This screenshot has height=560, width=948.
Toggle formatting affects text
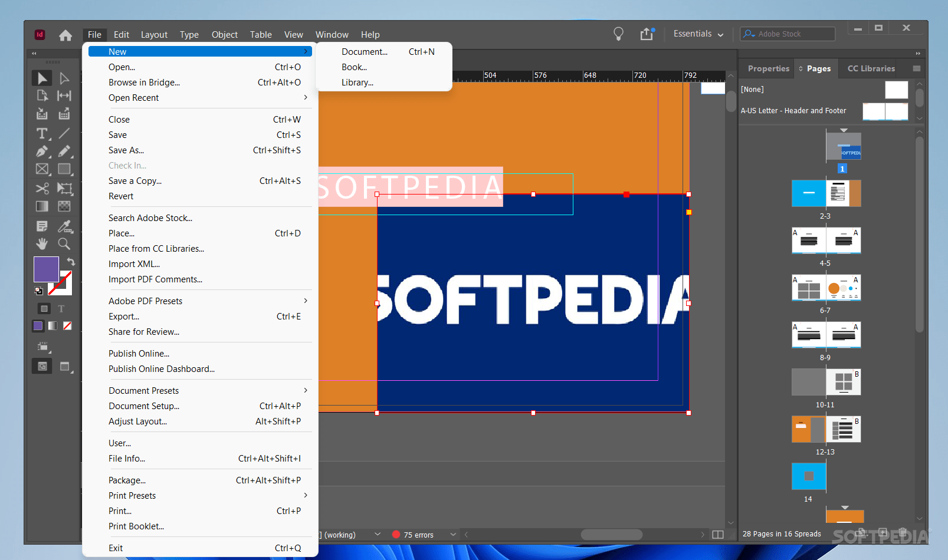[61, 309]
